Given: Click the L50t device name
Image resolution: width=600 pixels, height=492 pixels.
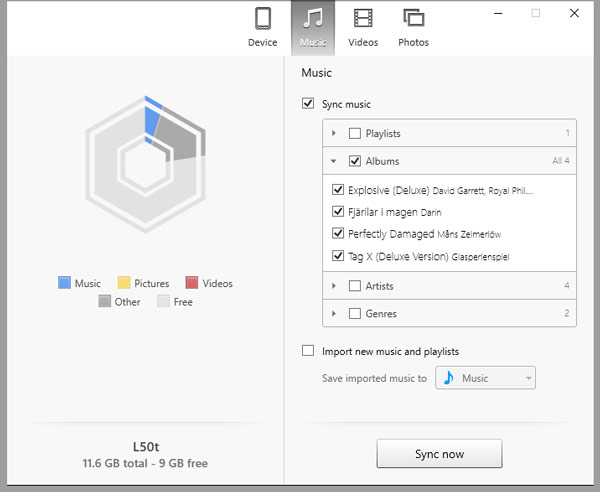Looking at the screenshot, I should (x=145, y=447).
